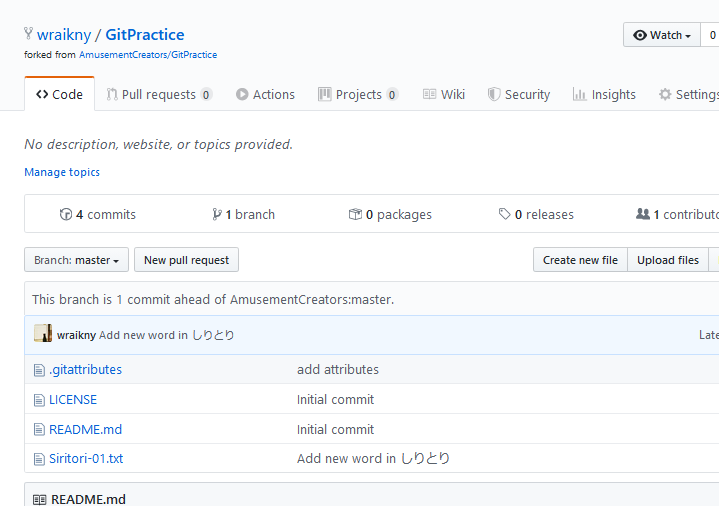Image resolution: width=719 pixels, height=506 pixels.
Task: Open the Settings tab
Action: pyautogui.click(x=689, y=95)
